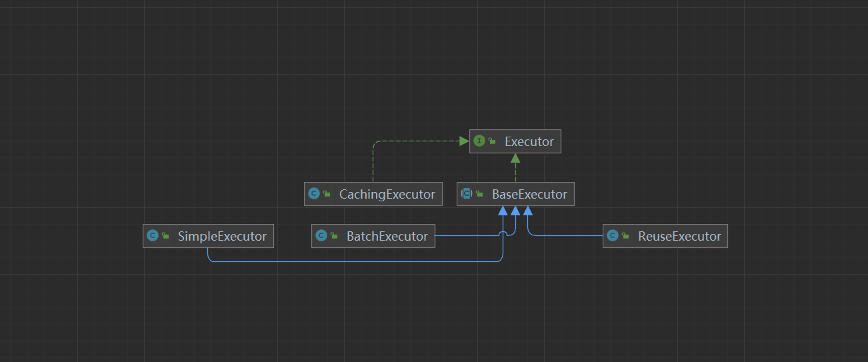
Task: Click the green lock icon on SimpleExecutor
Action: [165, 236]
